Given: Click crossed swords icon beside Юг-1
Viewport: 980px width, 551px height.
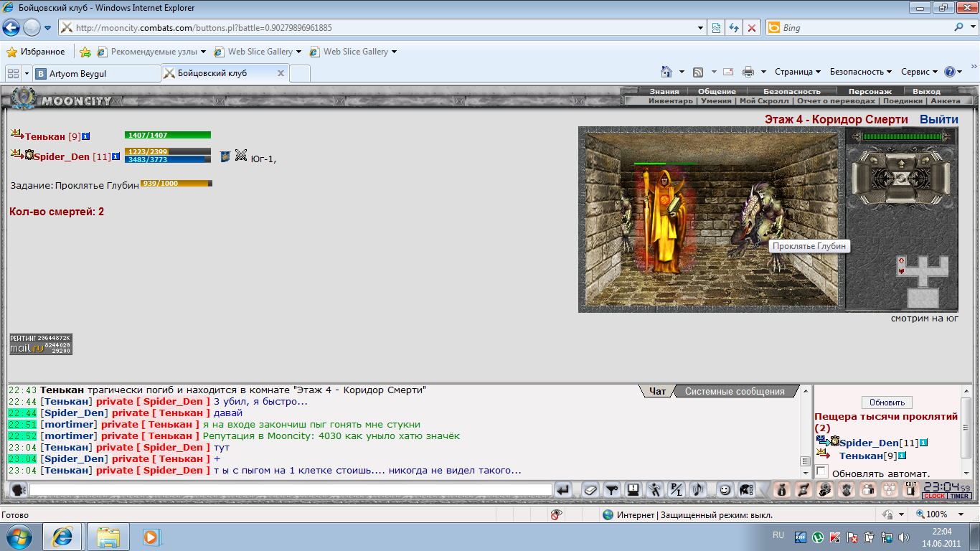Looking at the screenshot, I should [x=241, y=155].
